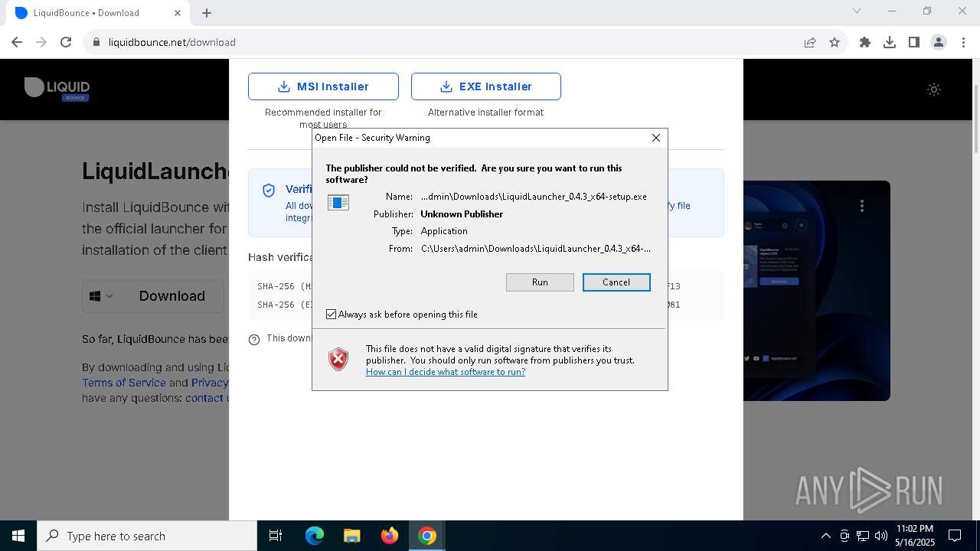
Task: Click the 'Unknown Publisher' text
Action: tap(462, 214)
